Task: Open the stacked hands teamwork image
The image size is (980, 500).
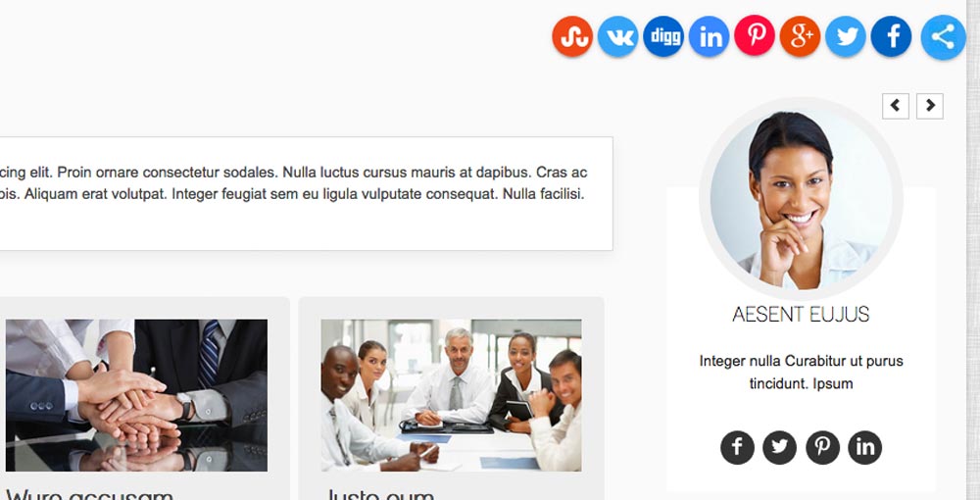Action: 136,395
